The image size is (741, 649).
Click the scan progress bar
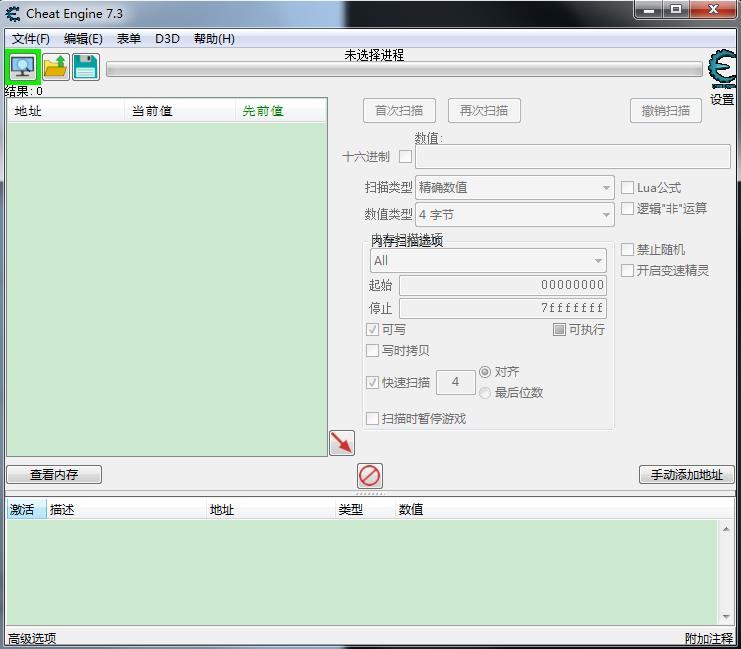[x=404, y=69]
